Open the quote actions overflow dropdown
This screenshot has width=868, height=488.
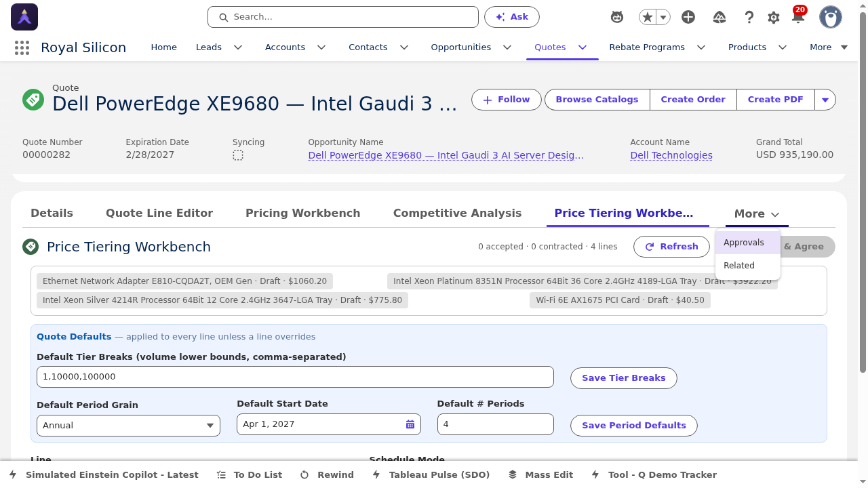tap(825, 100)
